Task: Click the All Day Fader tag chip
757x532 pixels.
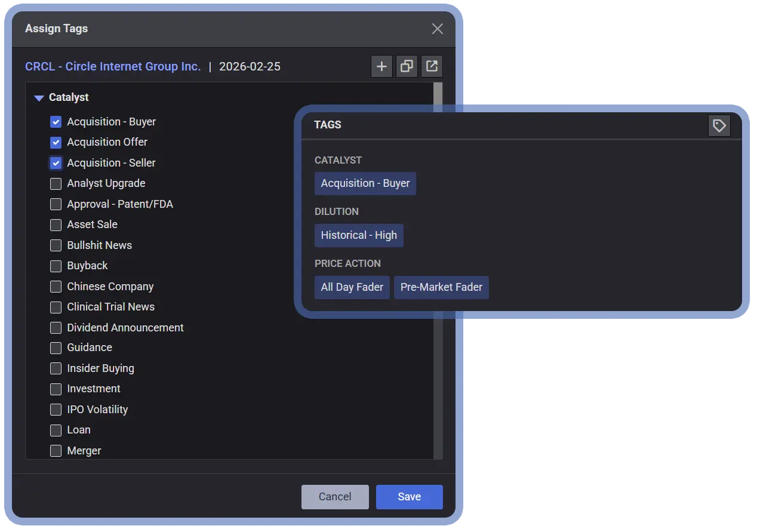Action: pos(352,287)
